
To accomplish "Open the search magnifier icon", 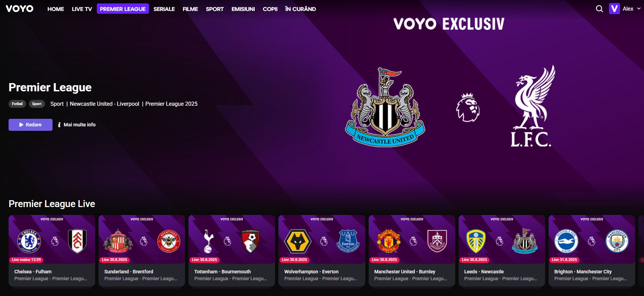I will click(599, 9).
